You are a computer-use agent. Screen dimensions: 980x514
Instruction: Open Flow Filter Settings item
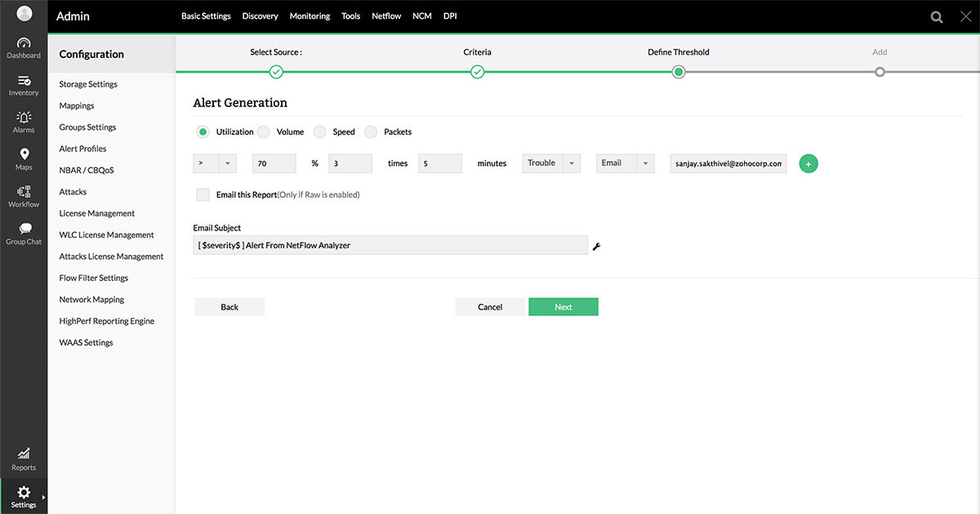(x=94, y=278)
